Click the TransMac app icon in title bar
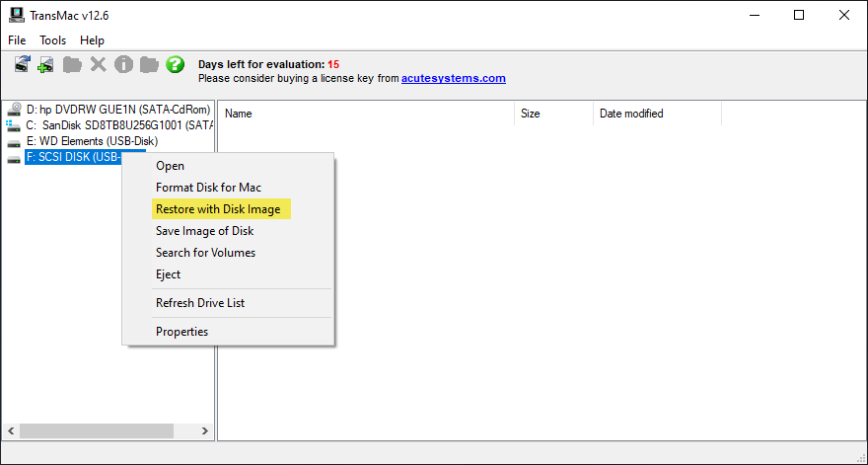Viewport: 868px width, 465px height. pos(17,15)
